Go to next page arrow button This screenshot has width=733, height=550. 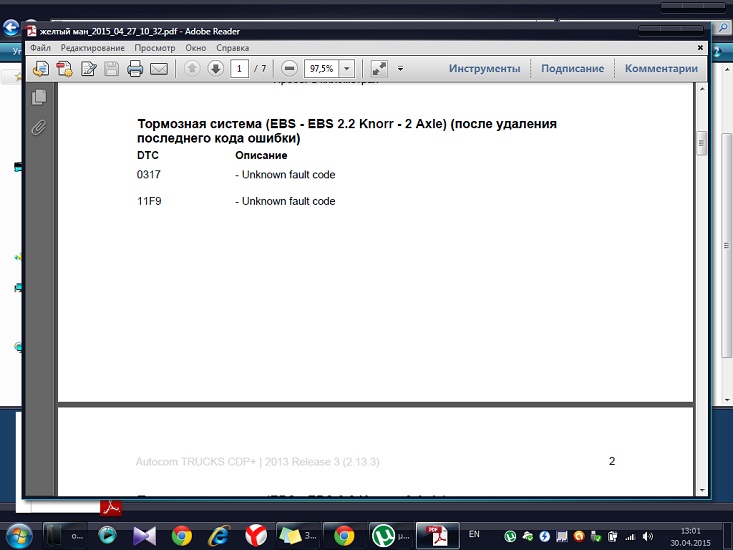pyautogui.click(x=216, y=69)
